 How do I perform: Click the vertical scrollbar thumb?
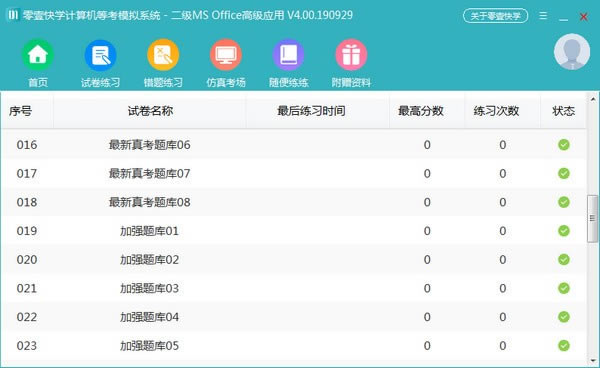tap(592, 218)
